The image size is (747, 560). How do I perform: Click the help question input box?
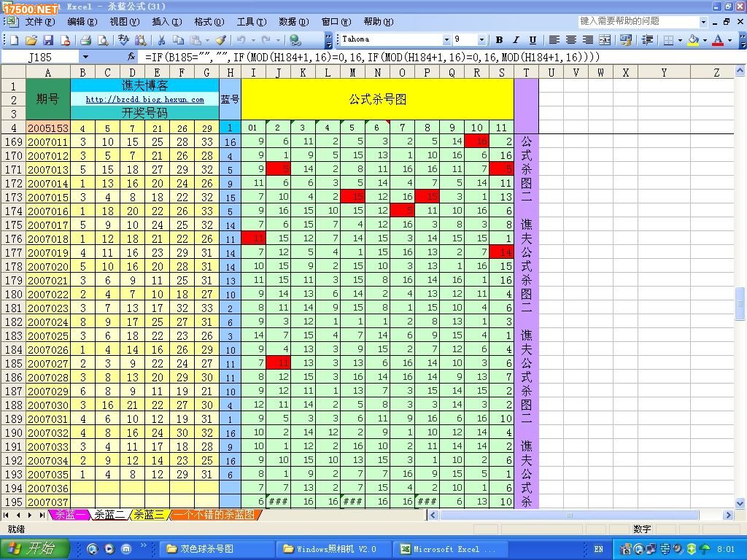638,21
